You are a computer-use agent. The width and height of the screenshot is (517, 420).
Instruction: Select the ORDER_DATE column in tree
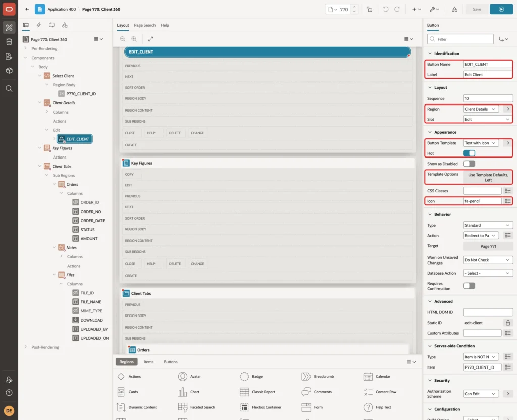tap(89, 221)
